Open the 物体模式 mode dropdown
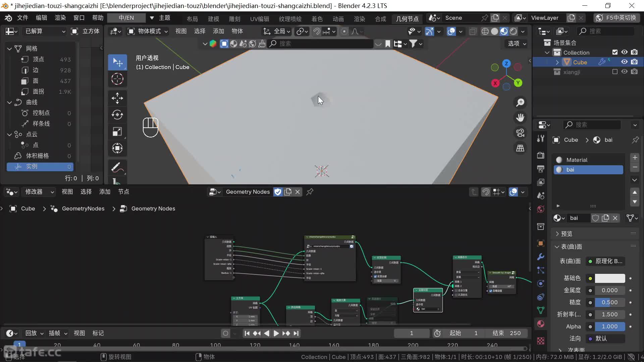This screenshot has width=644, height=362. 148,31
